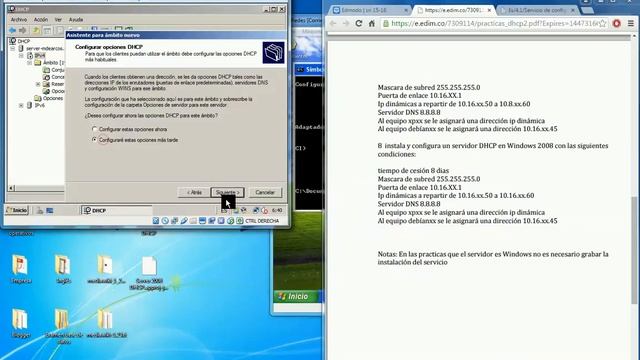The image size is (640, 360).
Task: Collapse the IPv4 tree node
Action: pyautogui.click(x=21, y=56)
